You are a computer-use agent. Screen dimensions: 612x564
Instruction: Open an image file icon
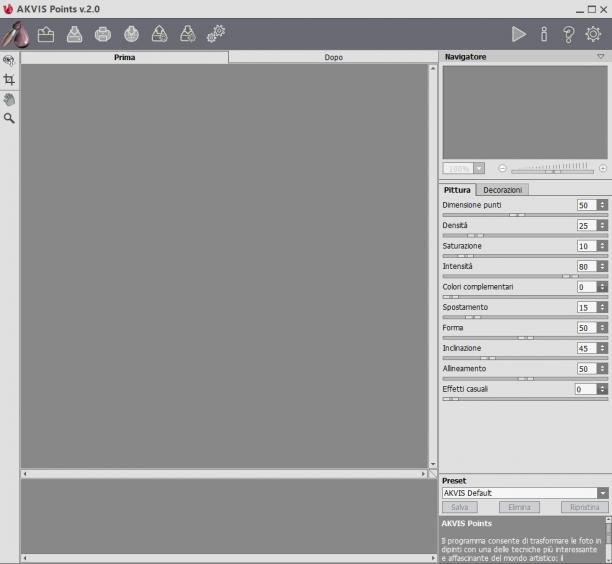46,34
